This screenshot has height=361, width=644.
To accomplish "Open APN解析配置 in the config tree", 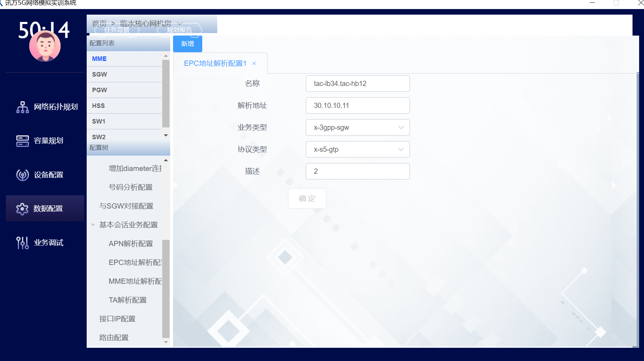I will 131,244.
